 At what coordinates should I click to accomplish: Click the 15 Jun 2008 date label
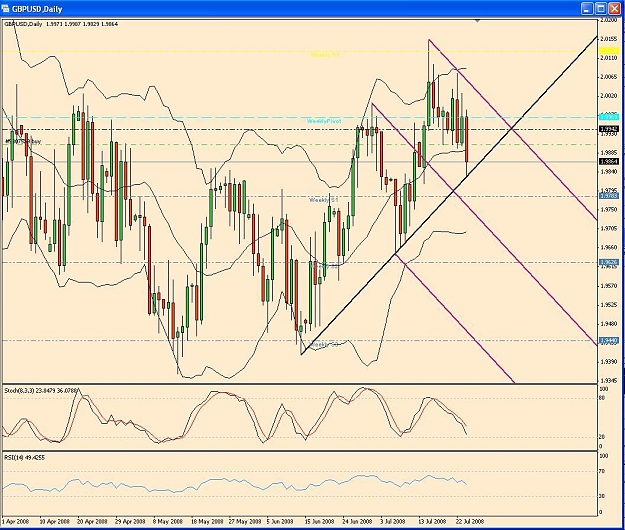click(x=319, y=521)
